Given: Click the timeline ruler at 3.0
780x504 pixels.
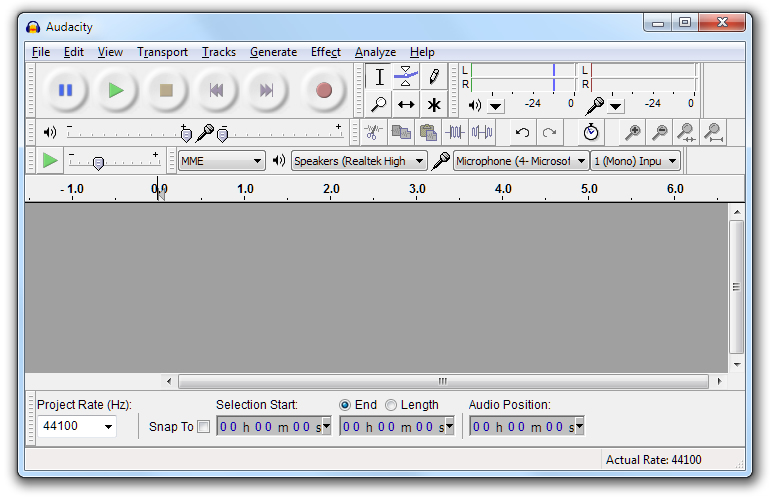Looking at the screenshot, I should point(417,189).
